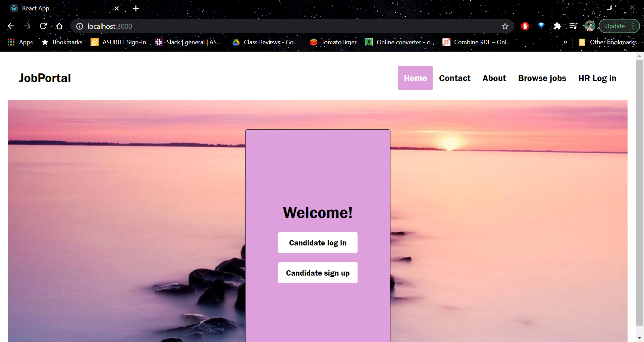View site information icon in address bar
The image size is (644, 342).
click(x=79, y=26)
